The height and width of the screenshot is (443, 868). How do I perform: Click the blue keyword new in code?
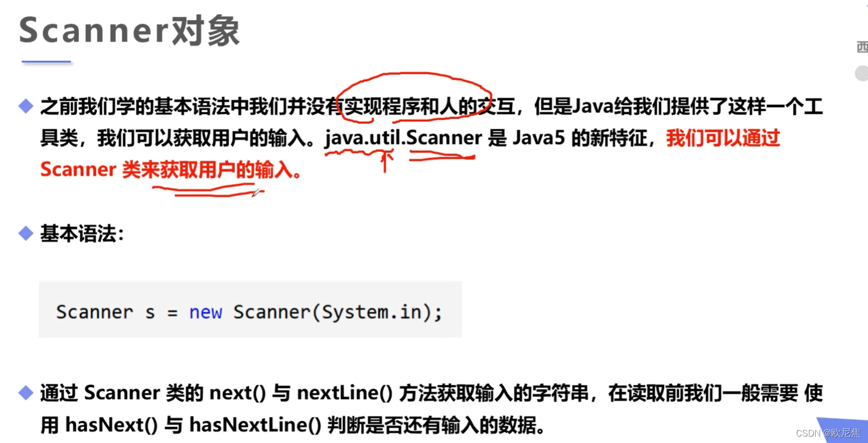point(206,312)
